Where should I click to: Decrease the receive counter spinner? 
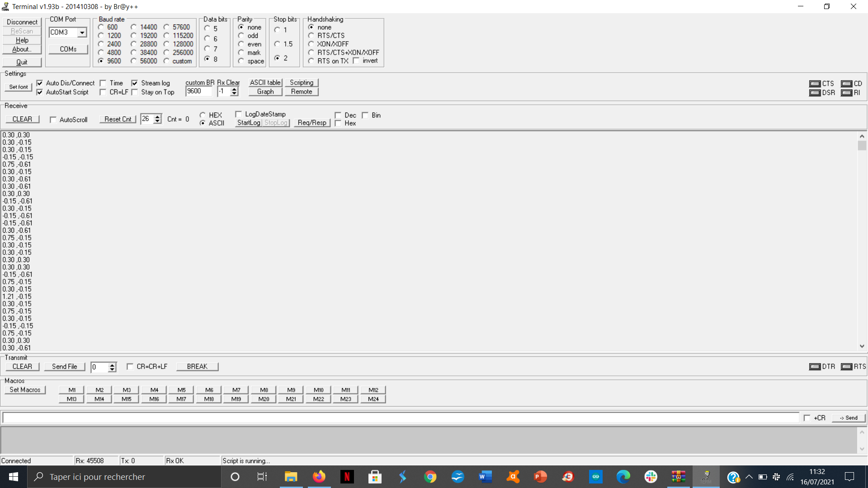[x=157, y=122]
